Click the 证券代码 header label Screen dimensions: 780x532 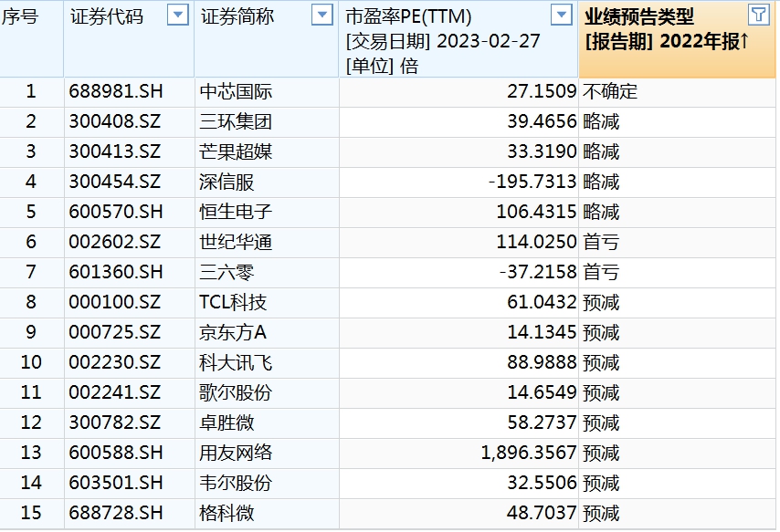107,16
